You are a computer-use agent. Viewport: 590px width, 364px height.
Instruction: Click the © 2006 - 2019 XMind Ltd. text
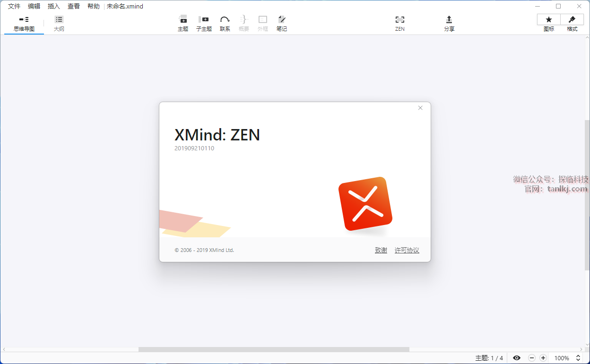204,250
